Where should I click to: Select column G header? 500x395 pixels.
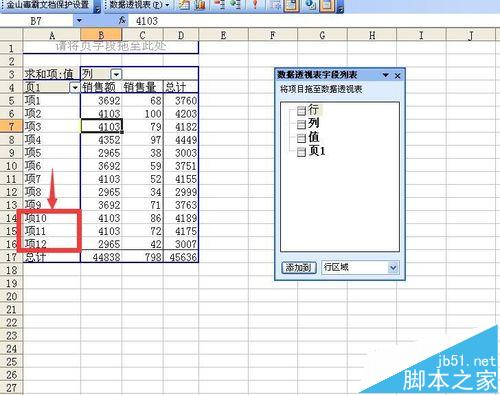[x=322, y=35]
